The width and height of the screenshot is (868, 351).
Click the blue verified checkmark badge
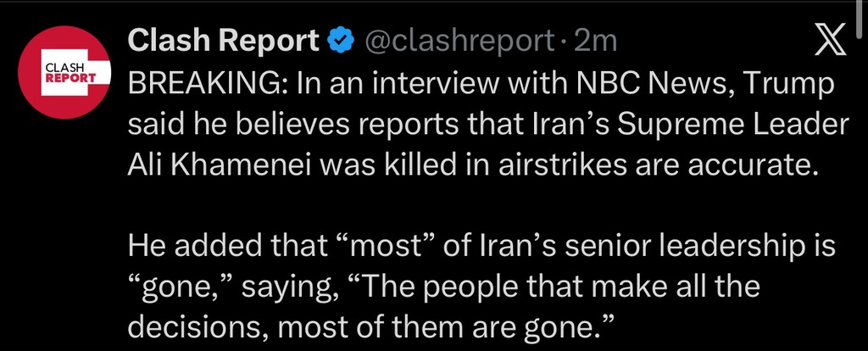(x=340, y=40)
